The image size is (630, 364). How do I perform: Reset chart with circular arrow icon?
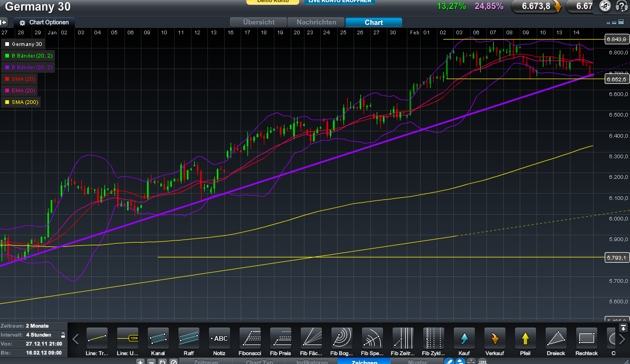(163, 361)
